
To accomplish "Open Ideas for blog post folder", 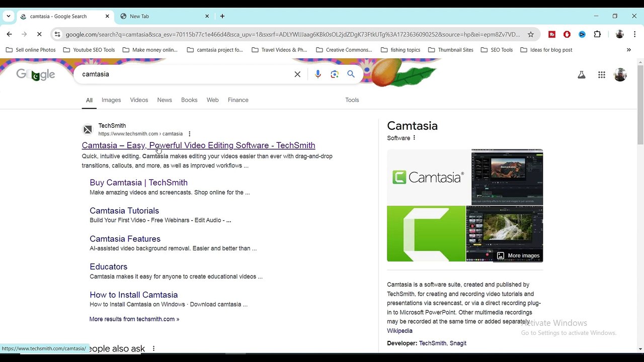I will coord(546,50).
